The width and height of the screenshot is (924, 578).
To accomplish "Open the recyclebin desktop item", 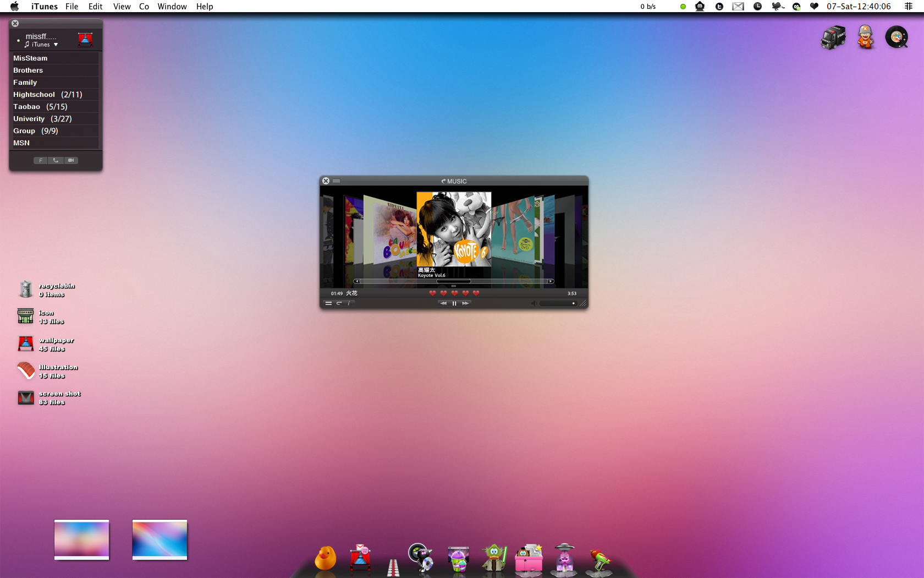I will point(47,290).
